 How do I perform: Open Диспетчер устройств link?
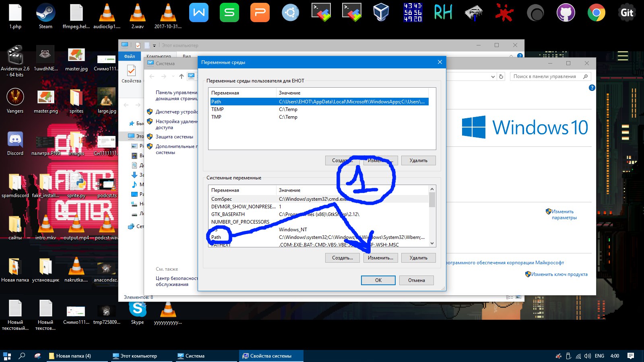(x=177, y=112)
